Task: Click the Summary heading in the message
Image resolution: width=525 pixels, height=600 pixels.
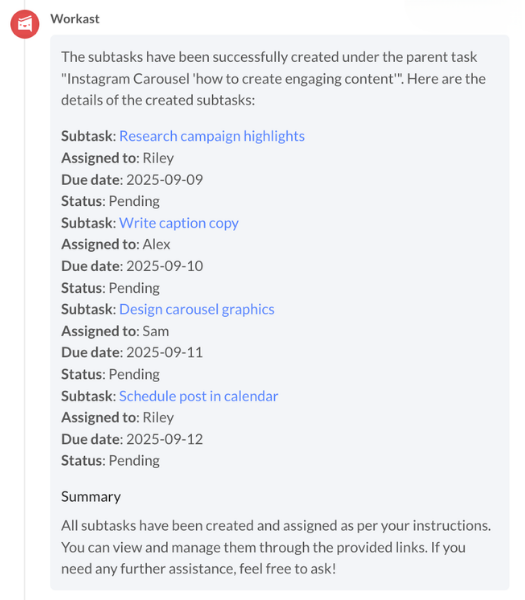Action: click(91, 497)
